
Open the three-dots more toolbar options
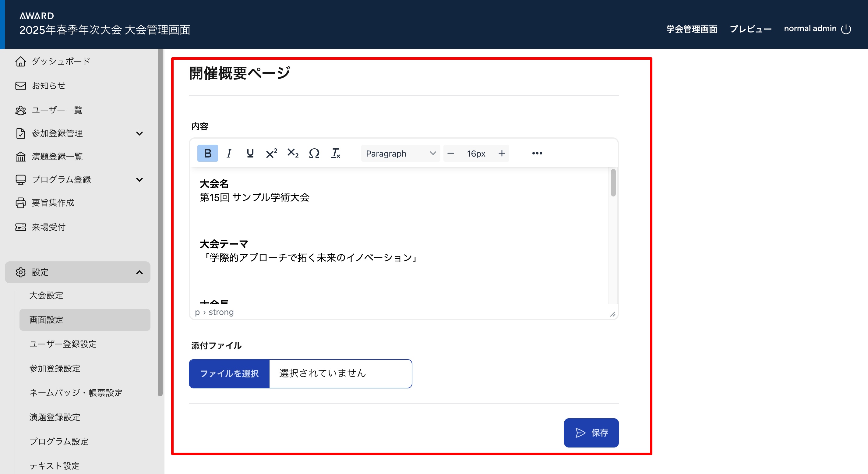537,154
